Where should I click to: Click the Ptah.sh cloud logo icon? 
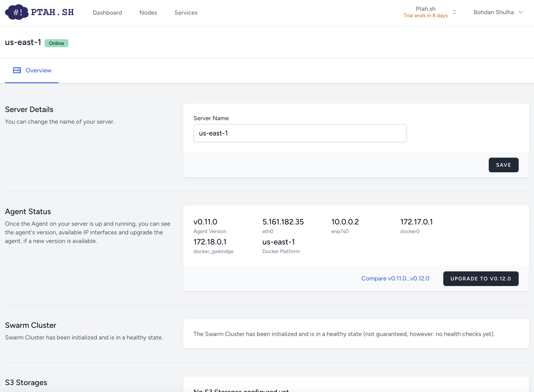pyautogui.click(x=17, y=12)
